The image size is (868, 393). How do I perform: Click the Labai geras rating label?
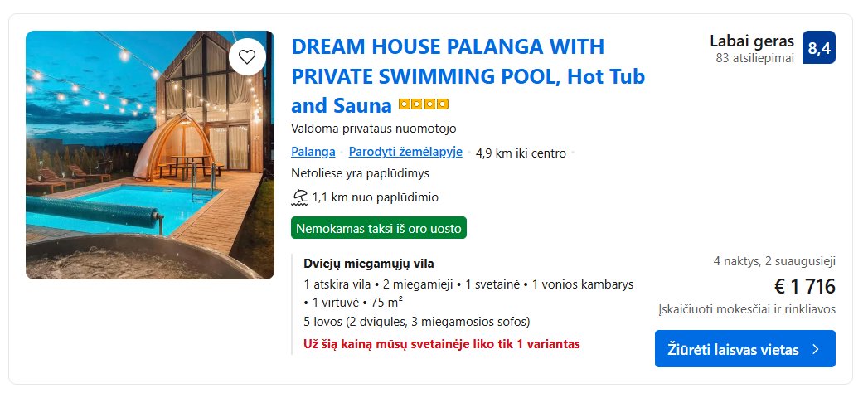pyautogui.click(x=752, y=41)
